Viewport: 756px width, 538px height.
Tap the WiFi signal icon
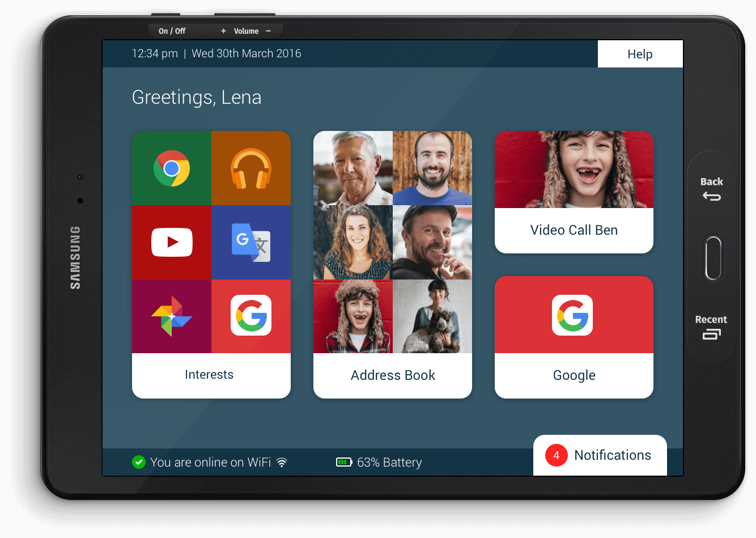[x=282, y=462]
